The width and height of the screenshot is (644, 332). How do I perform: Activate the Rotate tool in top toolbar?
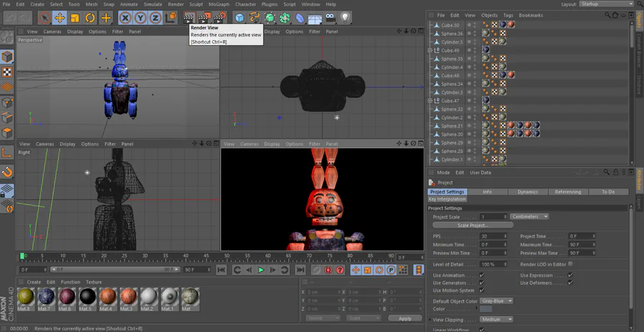(90, 18)
